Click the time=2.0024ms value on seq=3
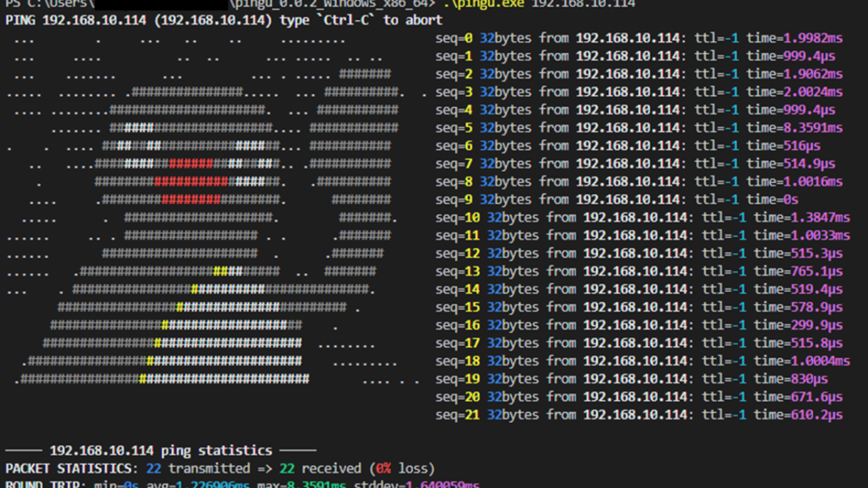The width and height of the screenshot is (868, 488). 794,91
